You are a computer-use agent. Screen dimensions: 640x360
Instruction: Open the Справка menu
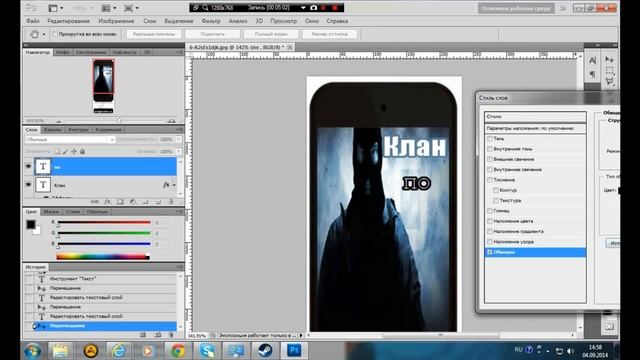(x=337, y=21)
